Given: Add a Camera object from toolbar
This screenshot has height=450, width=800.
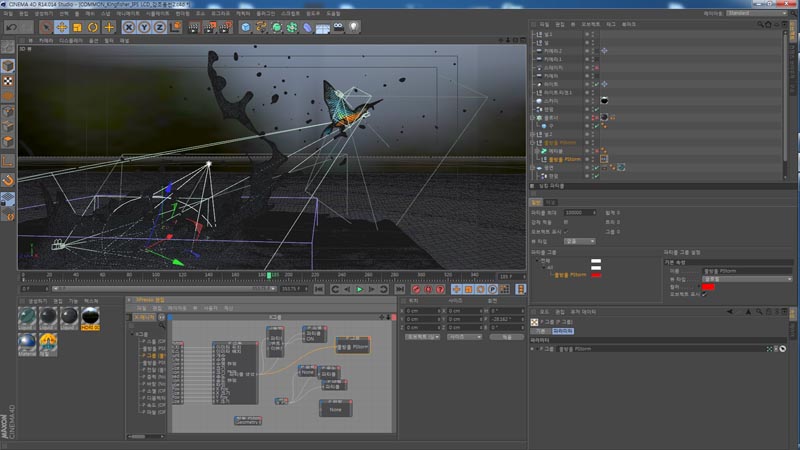Looking at the screenshot, I should 338,27.
